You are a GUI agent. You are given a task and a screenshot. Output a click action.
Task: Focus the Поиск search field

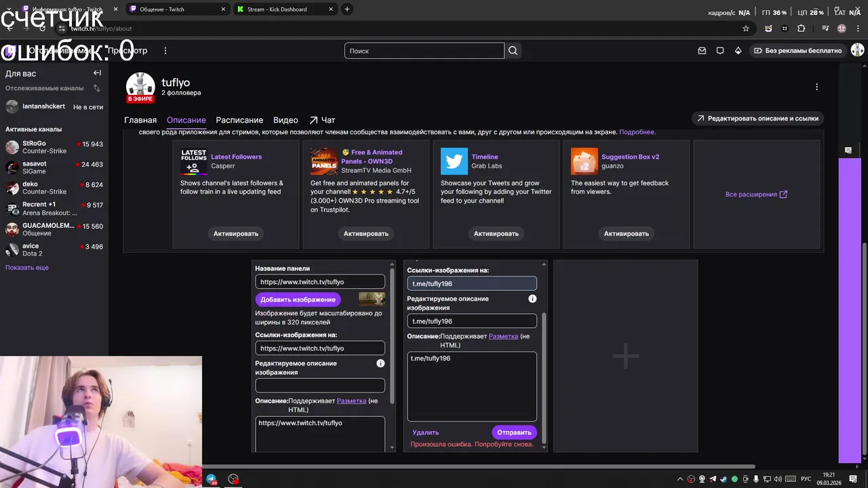click(x=425, y=51)
